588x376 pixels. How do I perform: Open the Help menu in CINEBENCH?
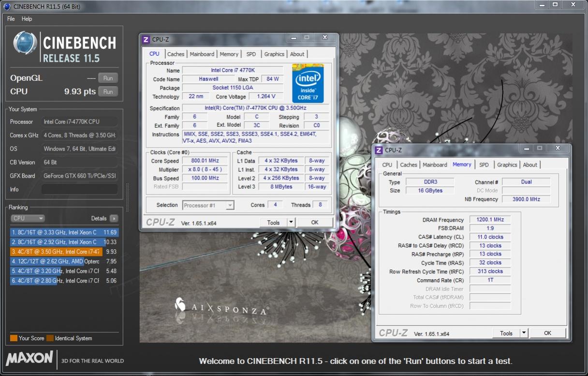(x=27, y=19)
